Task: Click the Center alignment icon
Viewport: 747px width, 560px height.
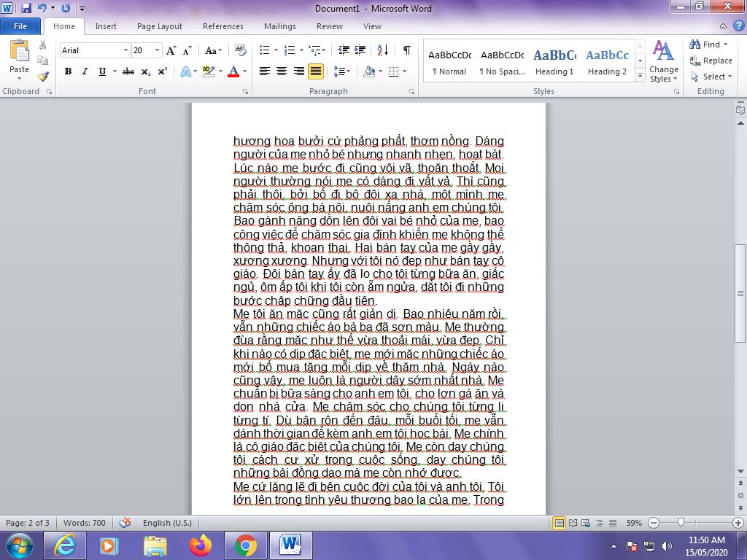Action: click(282, 71)
